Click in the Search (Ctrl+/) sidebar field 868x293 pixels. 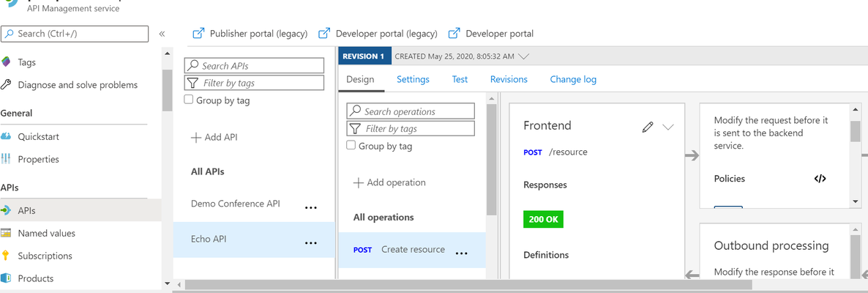75,34
